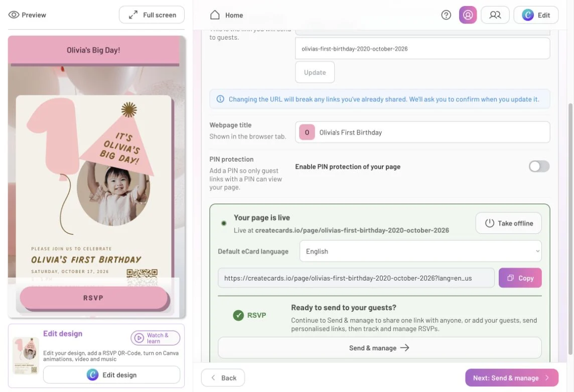This screenshot has width=574, height=392.
Task: Click the URL slug input field
Action: 422,49
